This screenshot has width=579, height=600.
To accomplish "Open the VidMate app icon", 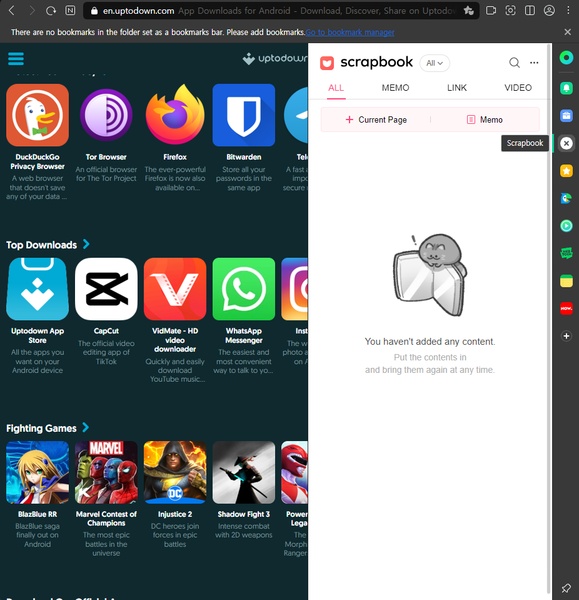I will [x=175, y=289].
